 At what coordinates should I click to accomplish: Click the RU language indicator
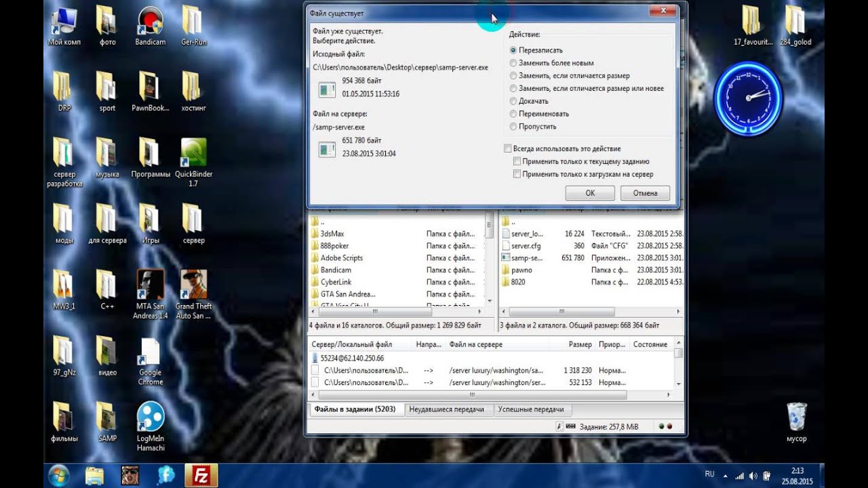click(709, 474)
